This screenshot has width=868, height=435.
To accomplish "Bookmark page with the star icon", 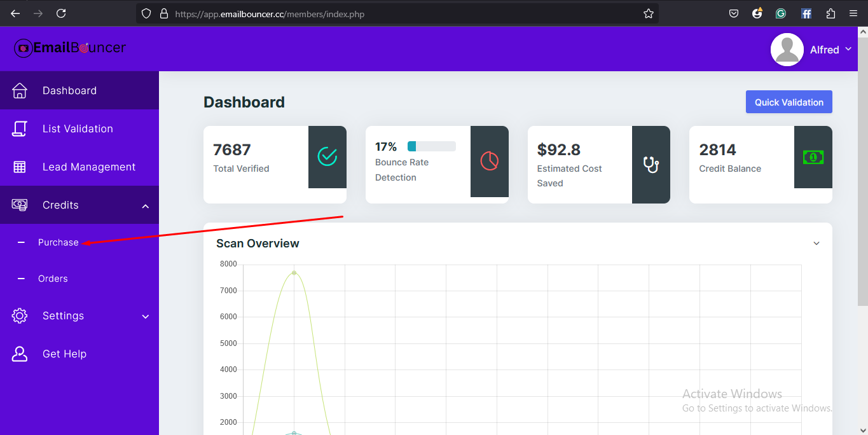I will tap(648, 13).
